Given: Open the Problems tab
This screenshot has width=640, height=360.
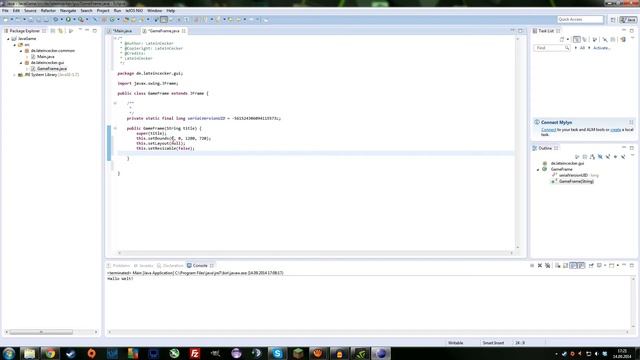Looking at the screenshot, I should pyautogui.click(x=119, y=266).
